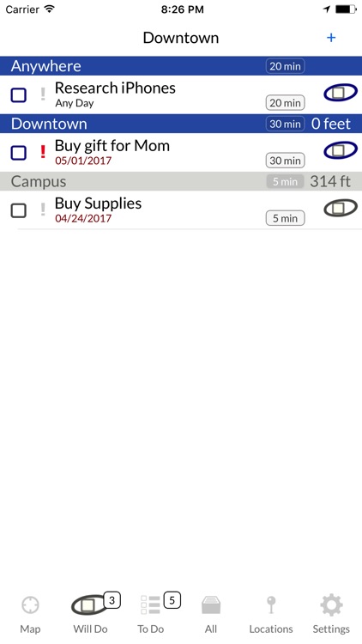Image resolution: width=362 pixels, height=644 pixels.
Task: Check off Buy gift for Mom
Action: [x=19, y=153]
